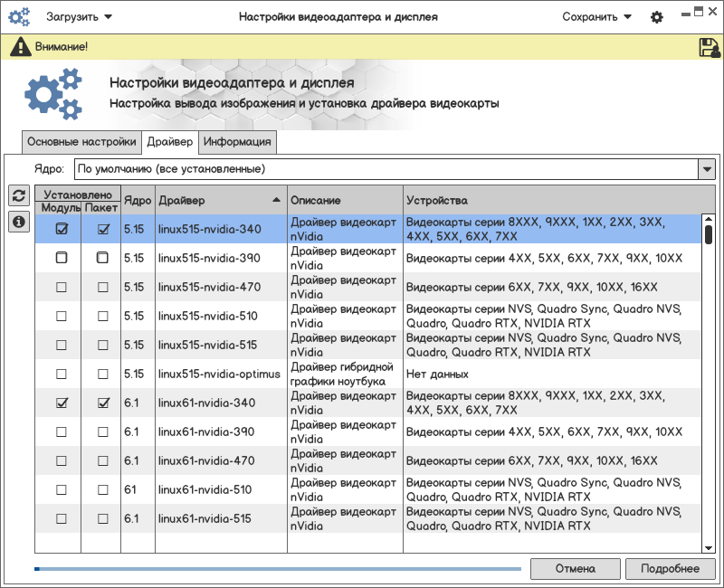Switch to the Информация tab
This screenshot has height=588, width=724.
[237, 142]
